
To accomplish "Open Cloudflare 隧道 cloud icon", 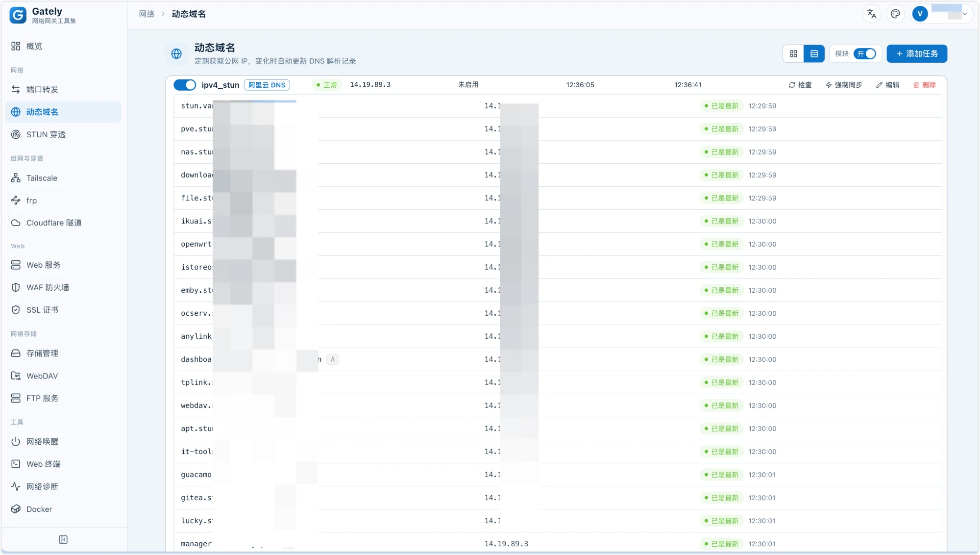I will (x=16, y=223).
